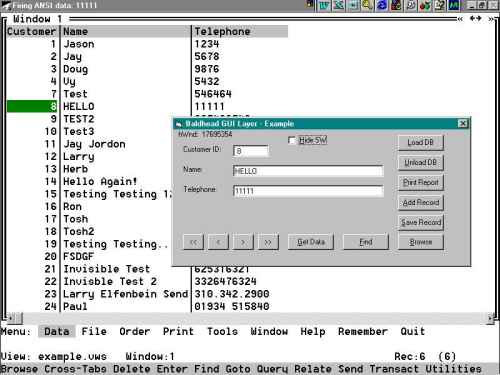This screenshot has width=500, height=375.
Task: Go to first record with << button
Action: pyautogui.click(x=193, y=242)
